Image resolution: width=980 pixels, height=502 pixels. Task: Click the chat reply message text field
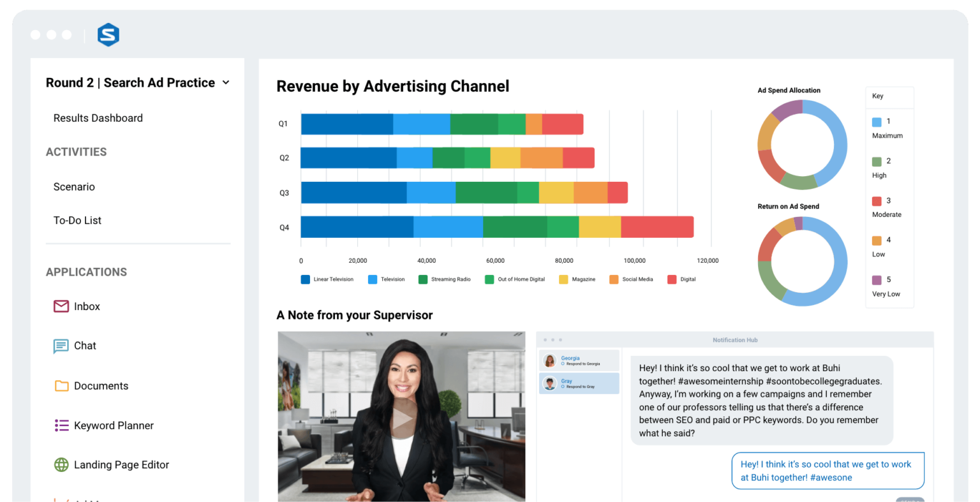pos(828,471)
